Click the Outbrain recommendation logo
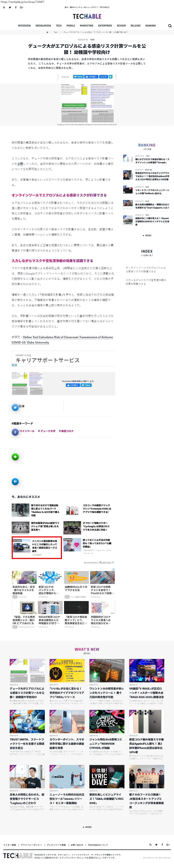The width and height of the screenshot is (174, 868). [x=105, y=562]
